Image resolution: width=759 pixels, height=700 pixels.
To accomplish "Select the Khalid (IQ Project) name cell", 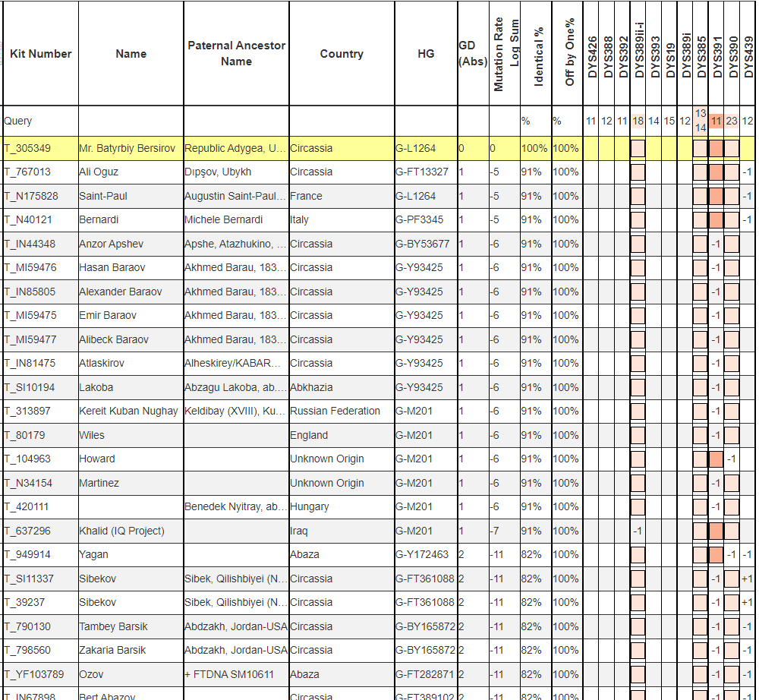I will (x=121, y=531).
